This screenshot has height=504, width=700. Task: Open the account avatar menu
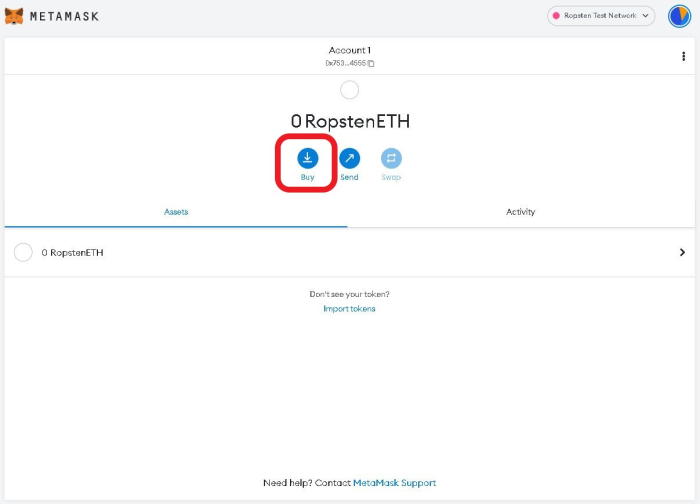point(679,16)
